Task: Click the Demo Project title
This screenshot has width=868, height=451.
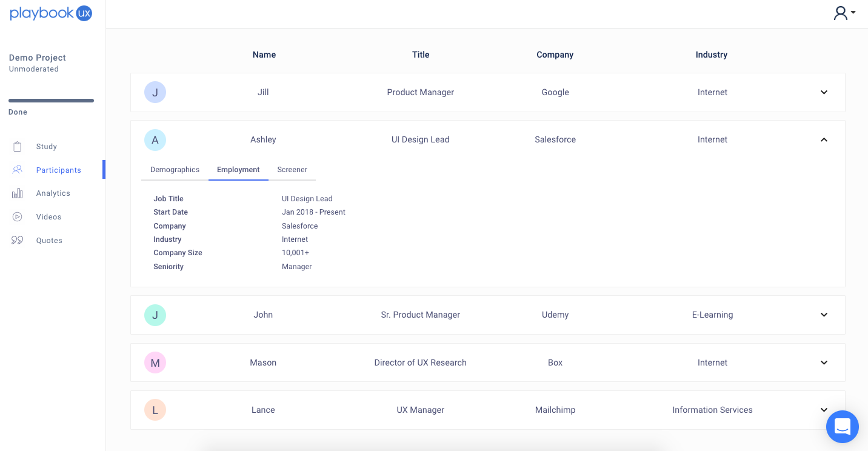Action: pyautogui.click(x=37, y=58)
